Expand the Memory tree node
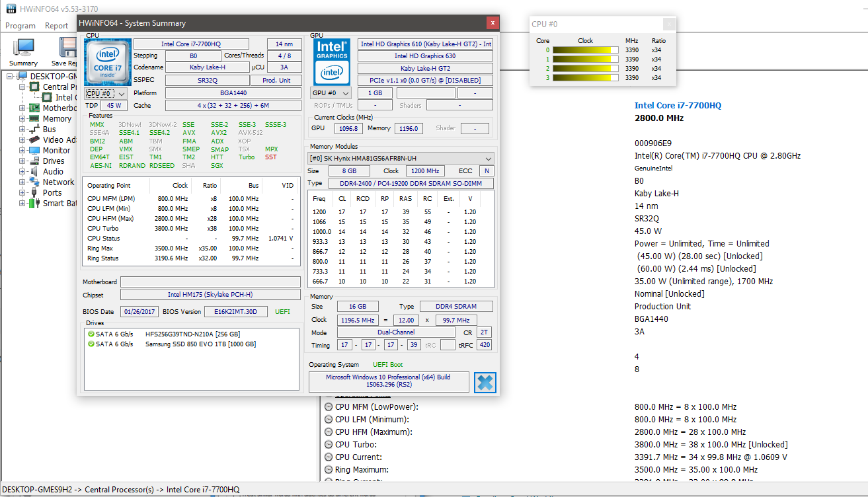The width and height of the screenshot is (868, 497). [x=22, y=118]
